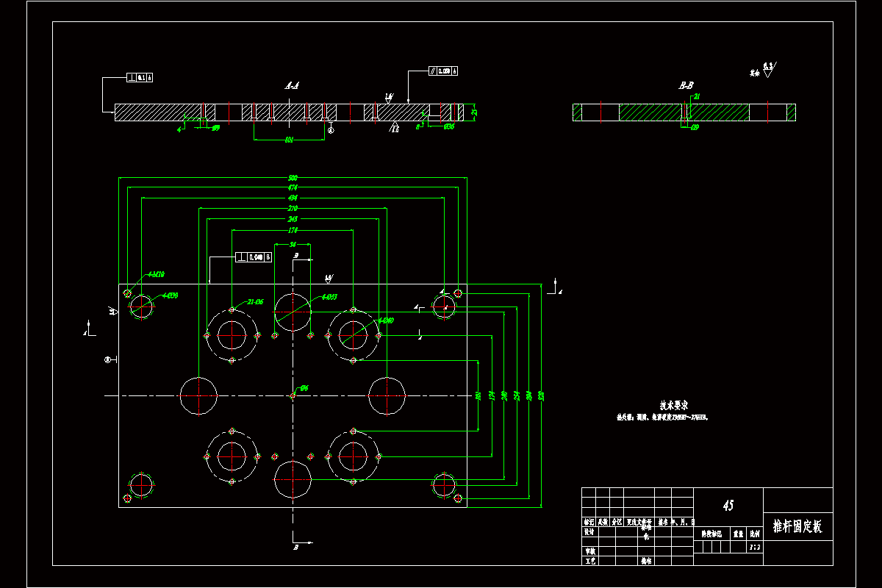Click the 0.040 B perpendicularity tolerance frame
882x588 pixels.
click(x=254, y=257)
